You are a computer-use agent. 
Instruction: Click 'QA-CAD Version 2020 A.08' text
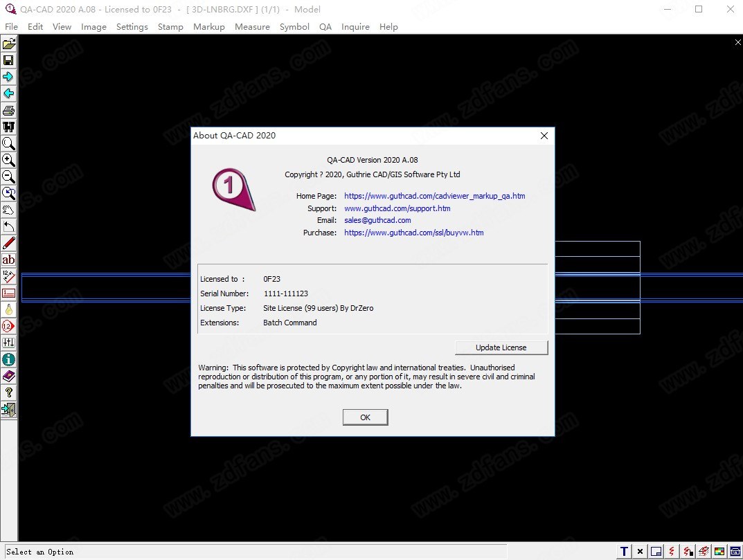373,160
